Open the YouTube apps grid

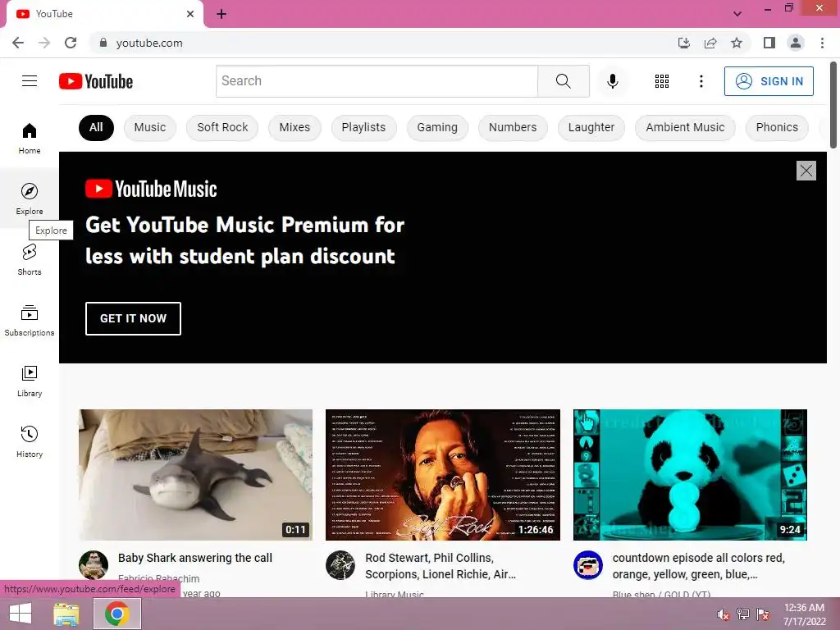pyautogui.click(x=662, y=81)
